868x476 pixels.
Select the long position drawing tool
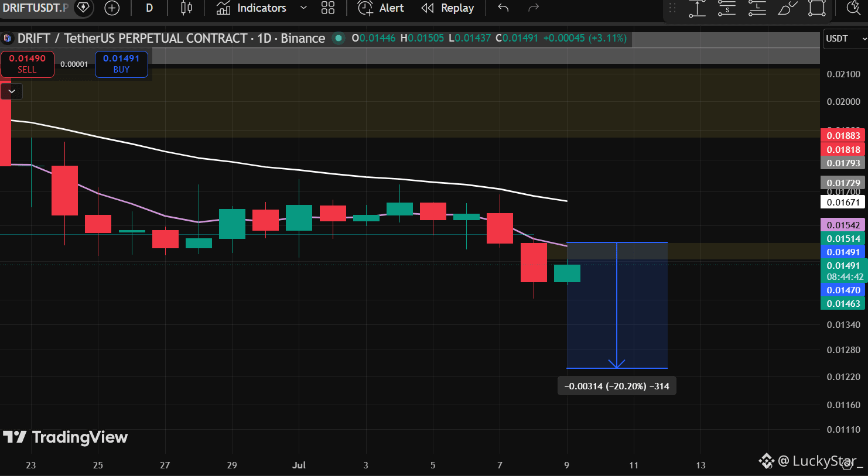click(x=757, y=8)
